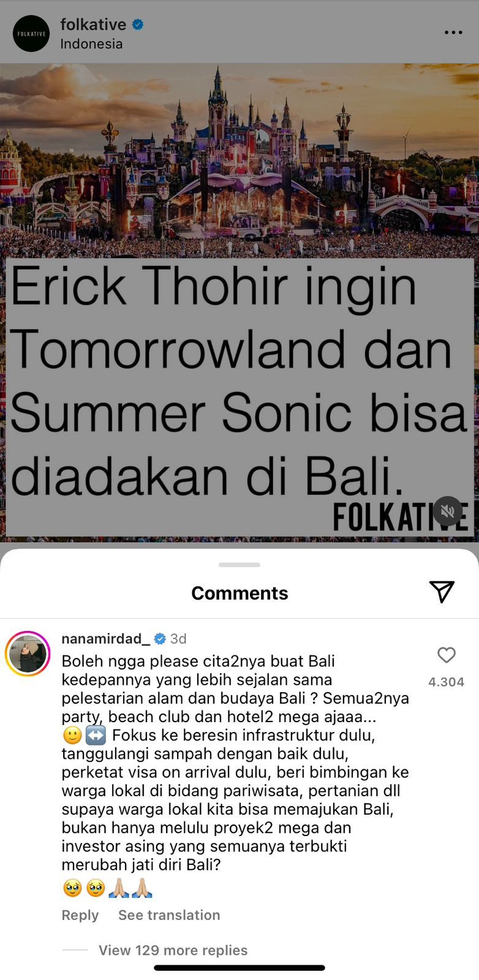Like nanamirdad_'s comment with the heart
Screen dimensions: 479x980
click(x=447, y=655)
